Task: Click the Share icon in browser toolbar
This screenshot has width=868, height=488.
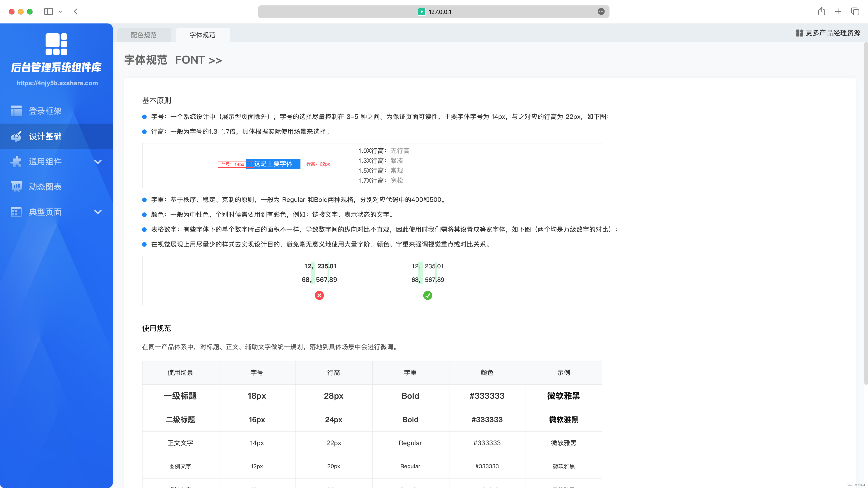Action: point(822,12)
